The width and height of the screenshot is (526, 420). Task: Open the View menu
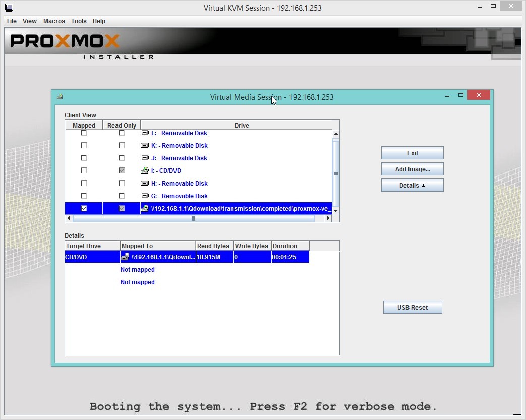(30, 21)
